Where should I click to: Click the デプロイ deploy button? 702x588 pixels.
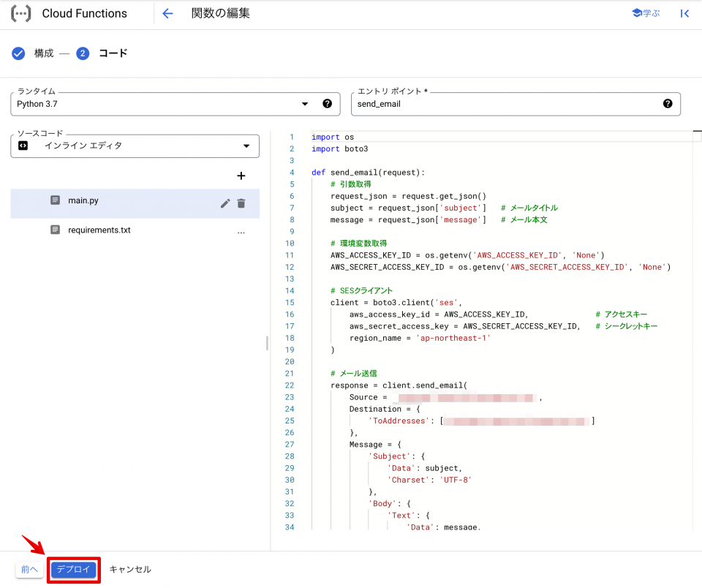[73, 569]
